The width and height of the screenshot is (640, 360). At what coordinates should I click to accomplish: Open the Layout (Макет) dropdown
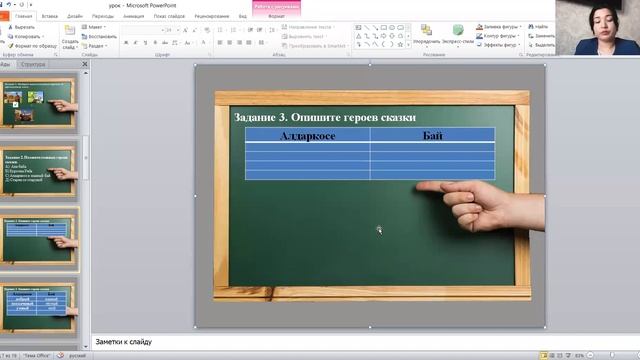(x=93, y=27)
